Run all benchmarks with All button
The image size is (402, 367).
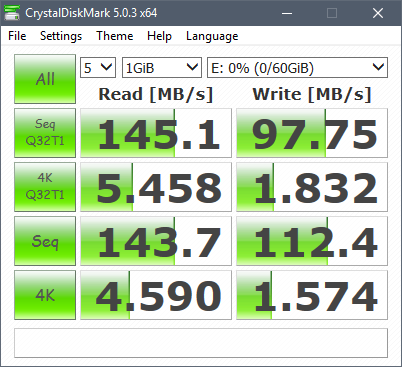[45, 79]
